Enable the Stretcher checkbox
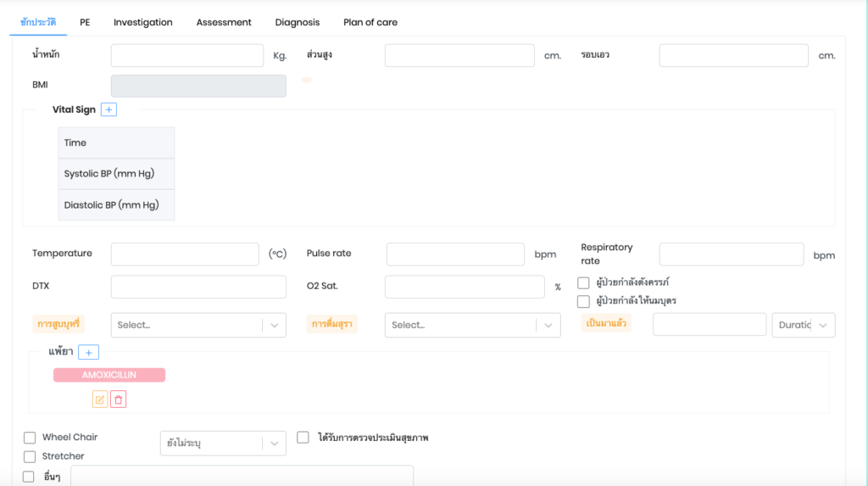The width and height of the screenshot is (868, 486). pos(30,457)
